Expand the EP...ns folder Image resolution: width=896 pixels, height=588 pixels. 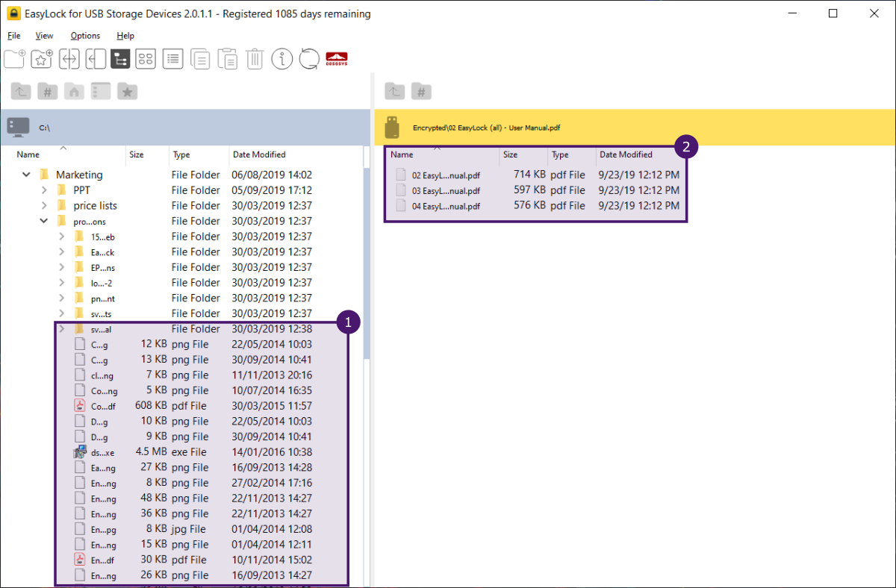61,267
